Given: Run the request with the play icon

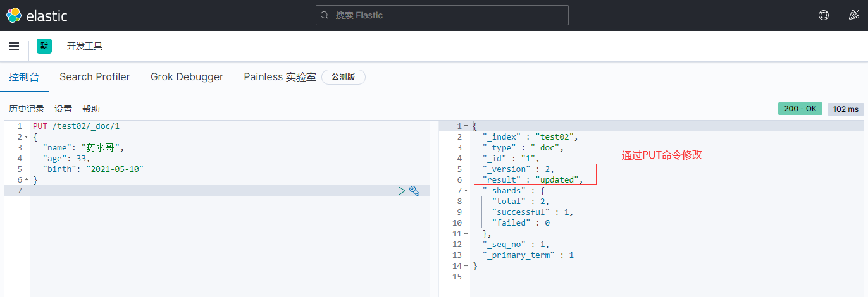Looking at the screenshot, I should (x=402, y=190).
